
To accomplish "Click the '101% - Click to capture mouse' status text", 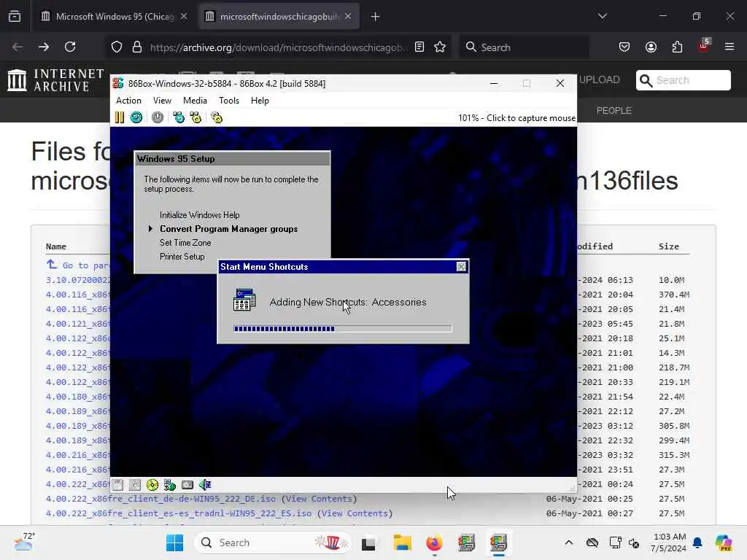I will (x=516, y=118).
